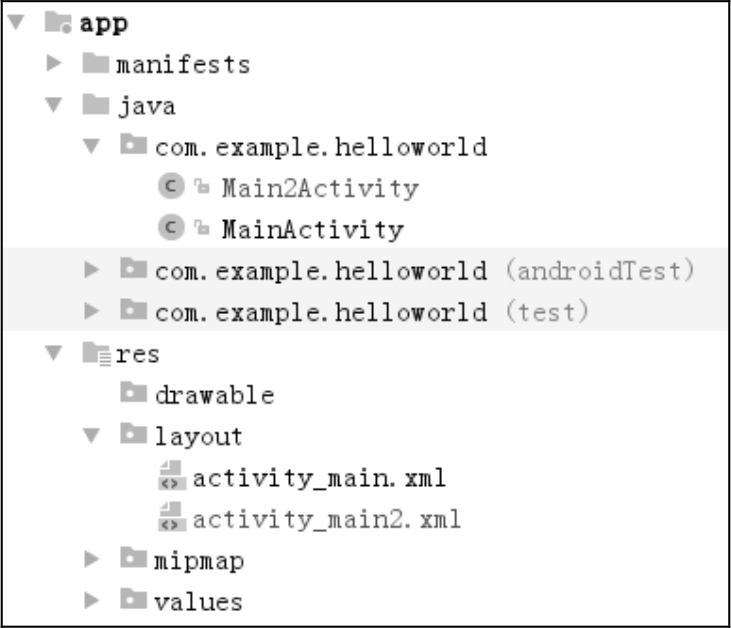
Task: Expand the manifests folder arrow
Action: (55, 66)
